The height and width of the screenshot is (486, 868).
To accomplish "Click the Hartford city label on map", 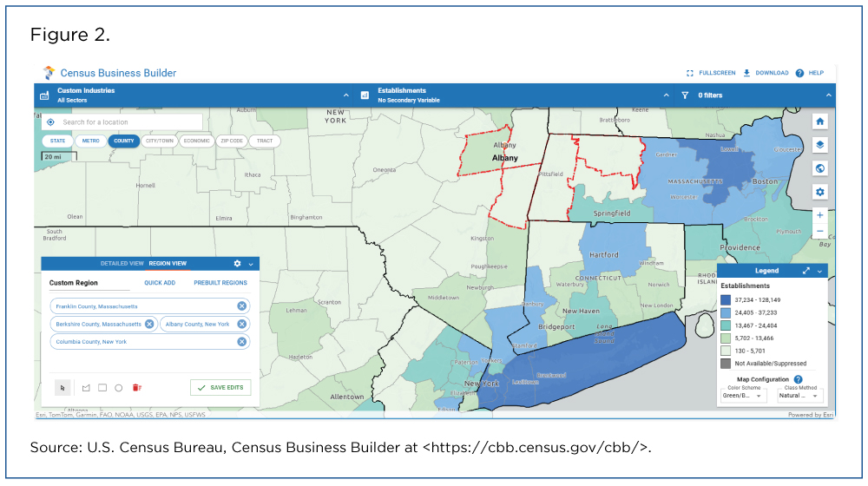I will [604, 255].
